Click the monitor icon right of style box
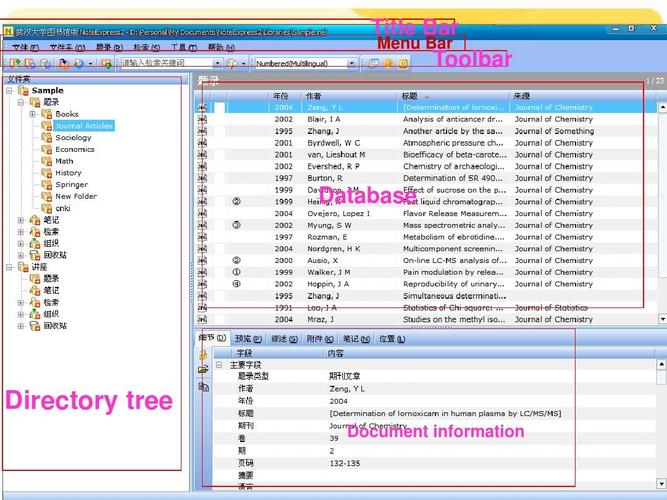This screenshot has height=500, width=667. coord(373,63)
